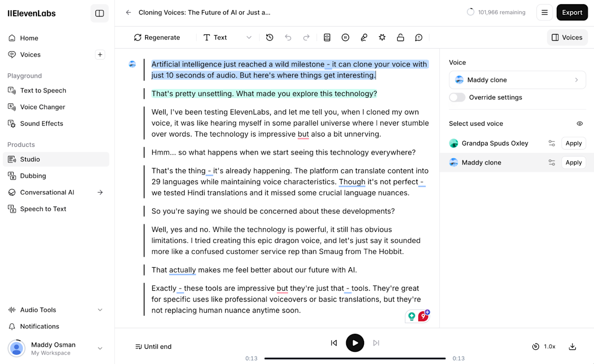
Task: Open the Until end playback mode option
Action: coord(153,347)
